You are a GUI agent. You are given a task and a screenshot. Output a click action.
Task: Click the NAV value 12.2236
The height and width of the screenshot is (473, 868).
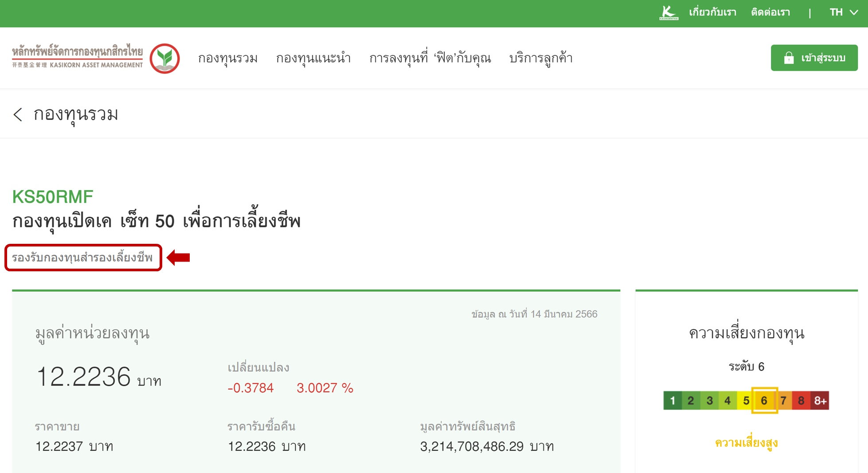coord(83,376)
